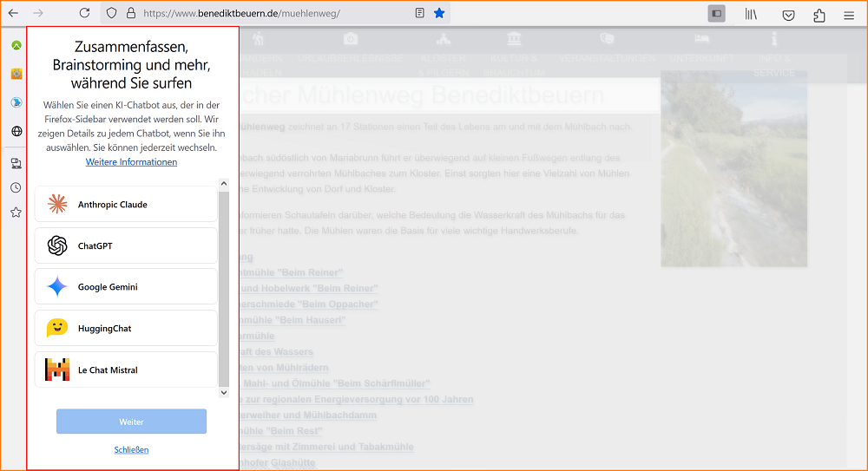Screen dimensions: 868x471
Task: Open the 'Beim Rest' mühle link
Action: tap(281, 431)
